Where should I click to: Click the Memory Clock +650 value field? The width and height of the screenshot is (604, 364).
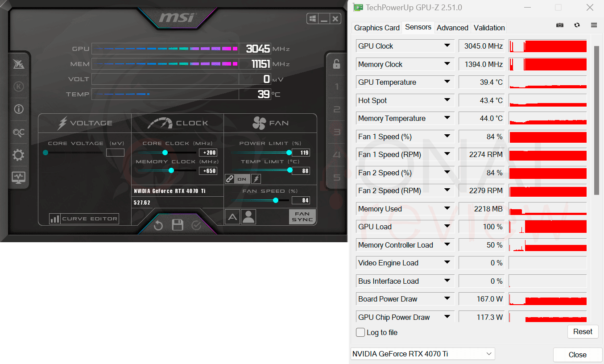208,170
